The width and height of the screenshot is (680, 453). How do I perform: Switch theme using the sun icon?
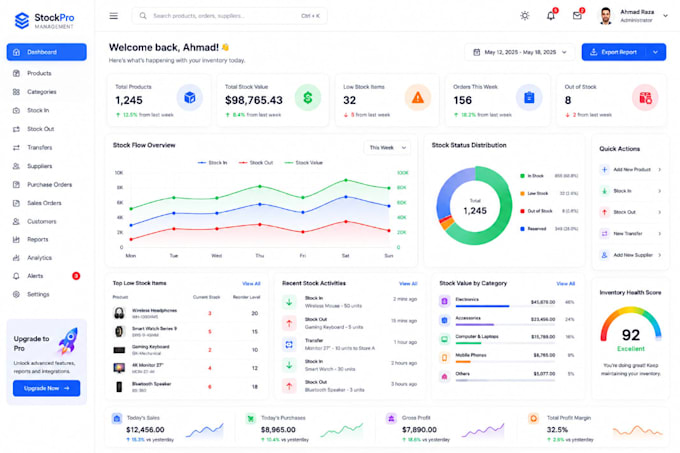(525, 16)
